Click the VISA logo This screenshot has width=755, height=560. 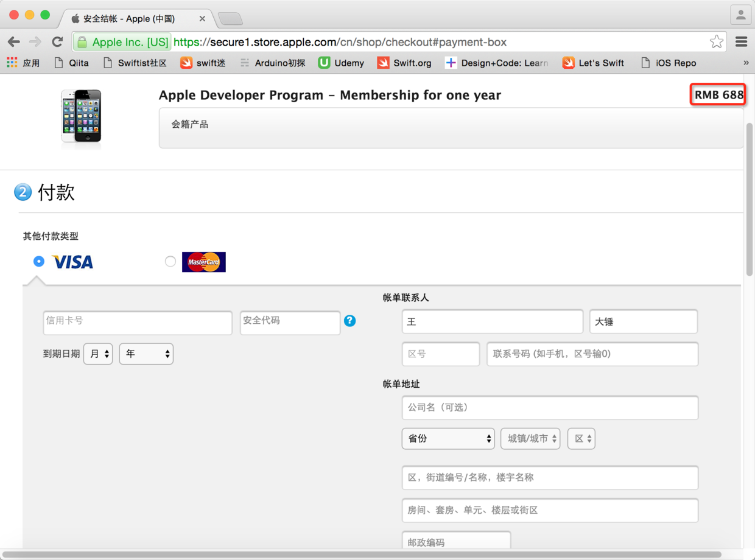pos(72,262)
